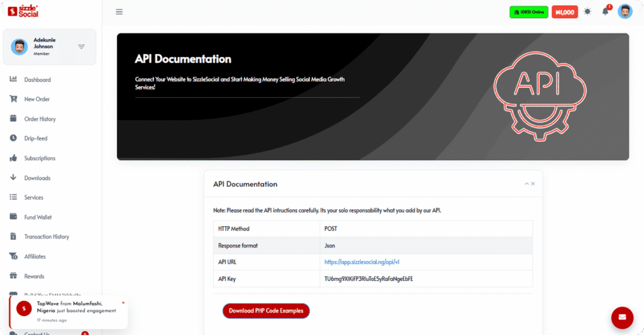The width and height of the screenshot is (644, 335).
Task: Open Affiliates page
Action: tap(35, 256)
